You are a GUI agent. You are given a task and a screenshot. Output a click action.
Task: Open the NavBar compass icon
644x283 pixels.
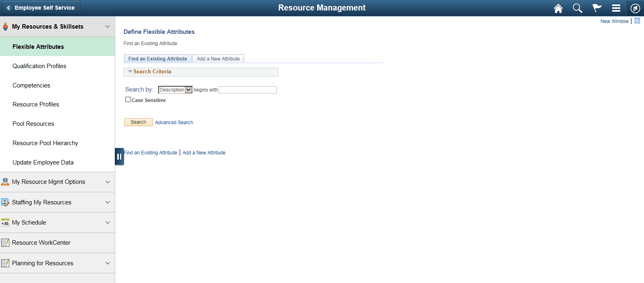[635, 8]
